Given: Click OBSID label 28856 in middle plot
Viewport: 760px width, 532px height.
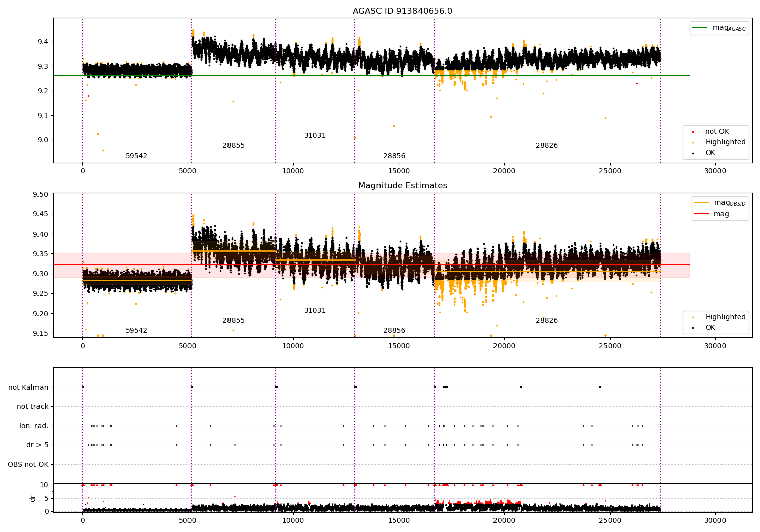Looking at the screenshot, I should 394,331.
